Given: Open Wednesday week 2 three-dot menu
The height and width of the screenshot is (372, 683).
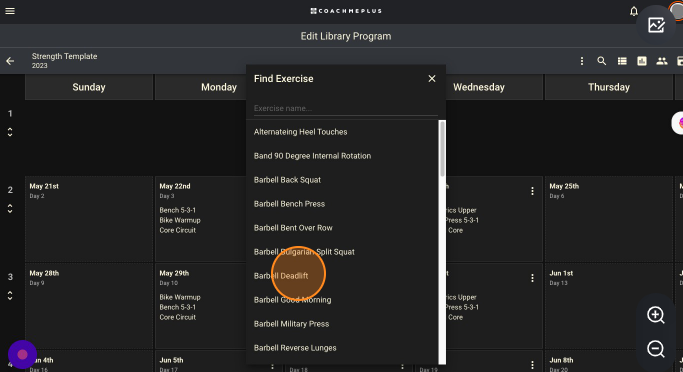Looking at the screenshot, I should pos(532,191).
